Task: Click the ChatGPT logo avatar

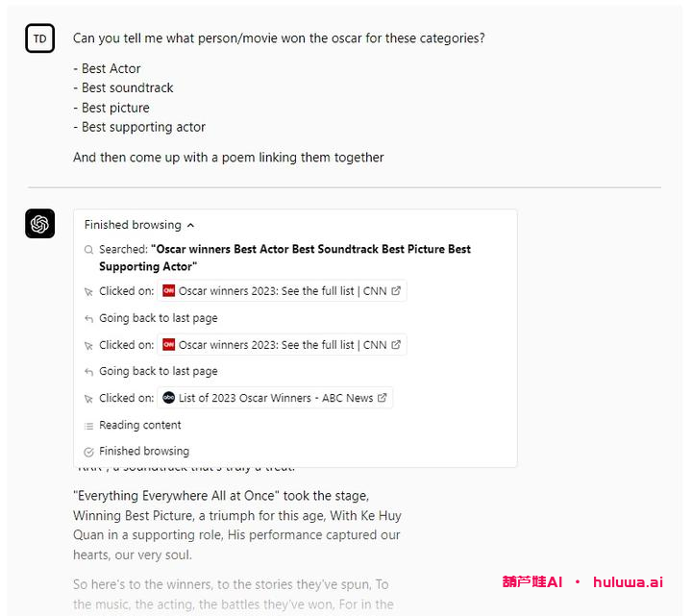Action: (x=40, y=224)
